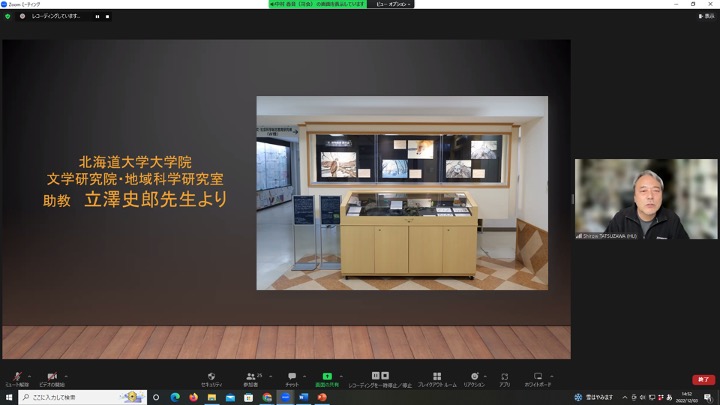Launch Google Chrome from taskbar
Screen dimensions: 720x405
[267, 397]
